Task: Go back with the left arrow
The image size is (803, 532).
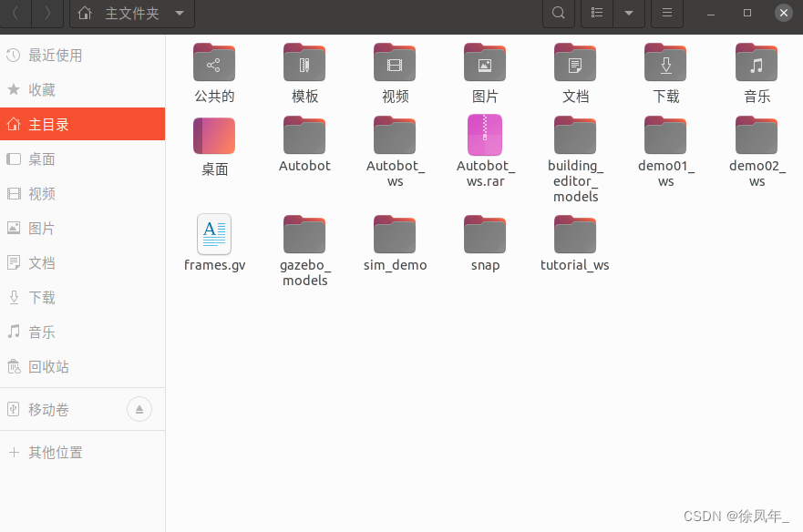Action: (x=15, y=13)
